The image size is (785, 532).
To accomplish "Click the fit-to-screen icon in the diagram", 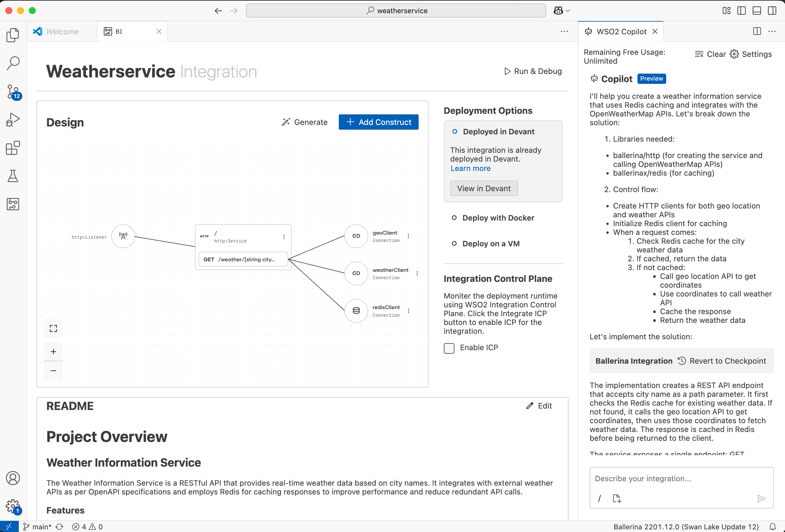I will tap(53, 328).
